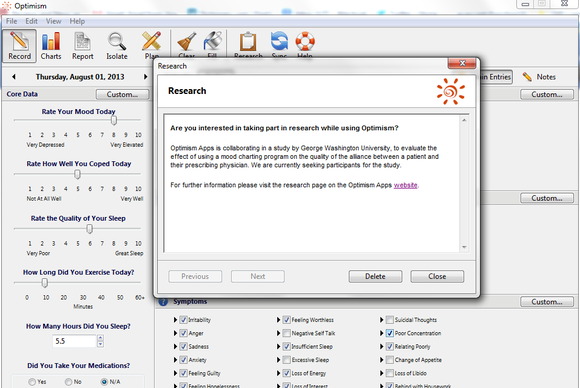Open the Edit menu
Screen dimensions: 580x388
pyautogui.click(x=31, y=21)
